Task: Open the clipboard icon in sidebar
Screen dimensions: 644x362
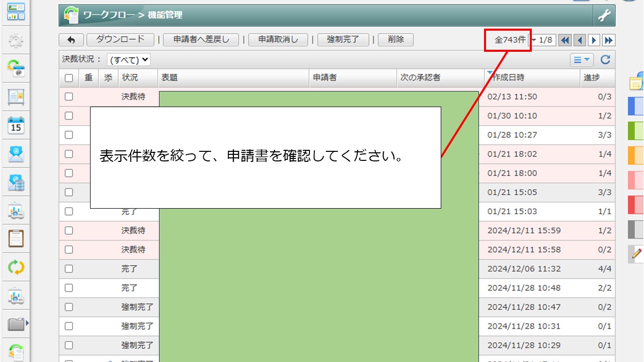Action: (x=16, y=238)
